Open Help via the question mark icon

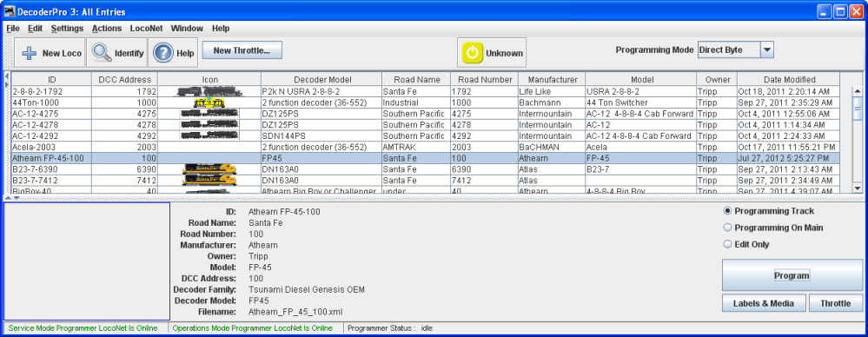[163, 53]
